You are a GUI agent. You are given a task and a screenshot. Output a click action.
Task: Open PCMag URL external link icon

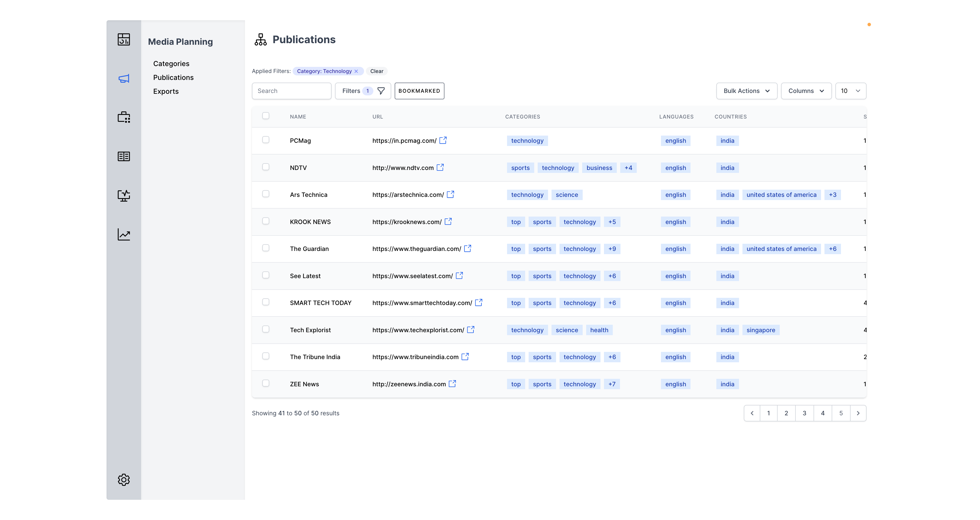tap(443, 140)
